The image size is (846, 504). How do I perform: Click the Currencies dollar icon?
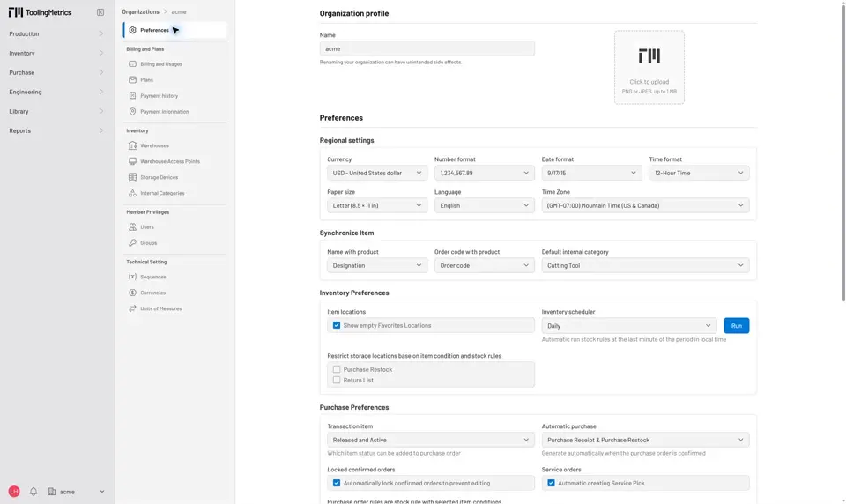pos(133,293)
